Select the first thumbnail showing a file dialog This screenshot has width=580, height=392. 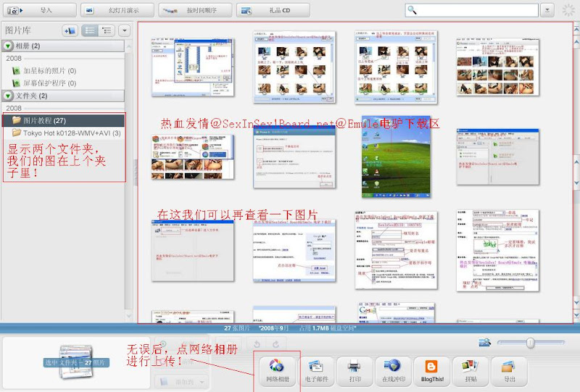point(193,67)
